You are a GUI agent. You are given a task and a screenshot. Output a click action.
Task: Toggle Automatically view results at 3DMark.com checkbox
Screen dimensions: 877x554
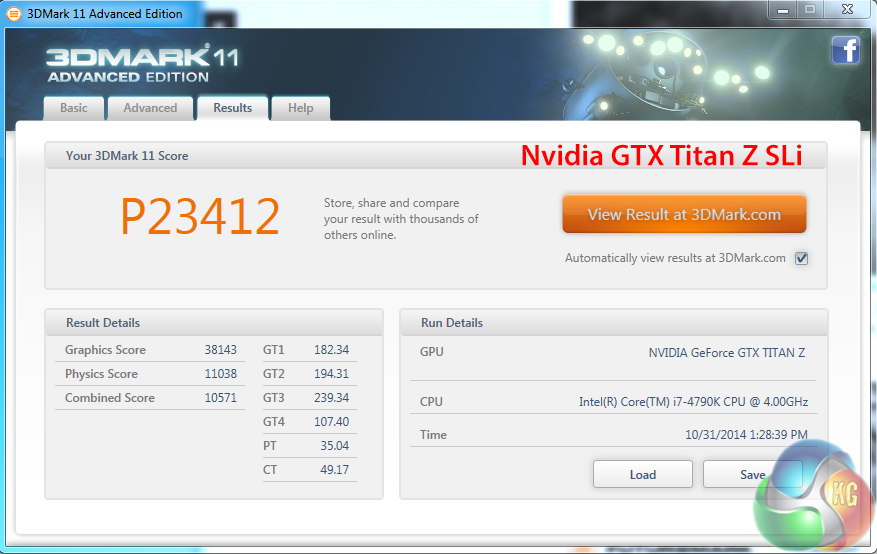pyautogui.click(x=801, y=258)
